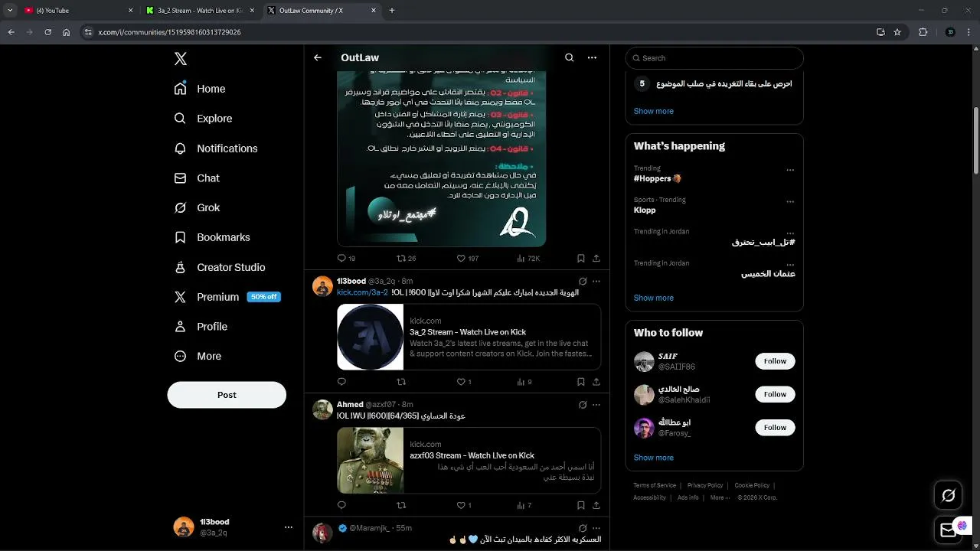Open Notifications in the left navigation

[216, 148]
